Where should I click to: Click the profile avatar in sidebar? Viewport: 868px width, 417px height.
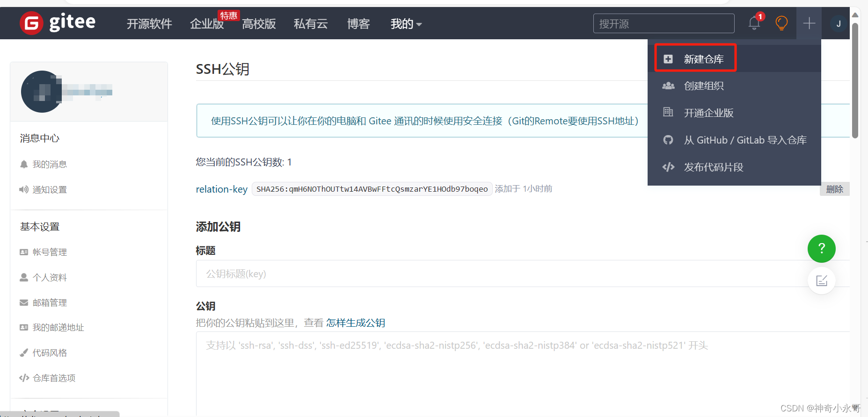tap(42, 92)
